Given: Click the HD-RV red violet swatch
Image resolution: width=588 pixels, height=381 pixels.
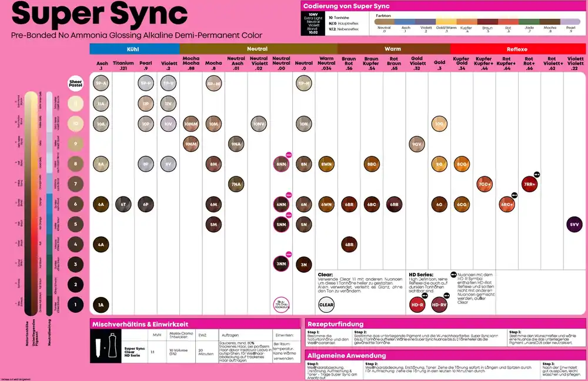Looking at the screenshot, I should click(439, 305).
